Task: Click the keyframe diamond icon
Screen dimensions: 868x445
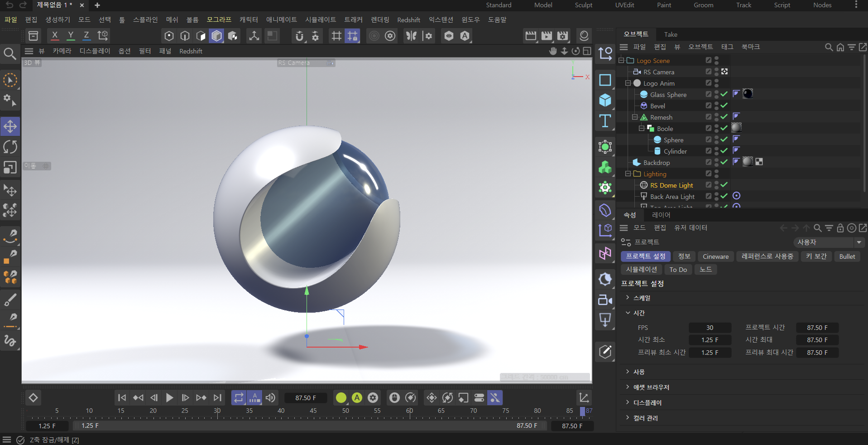Action: coord(33,398)
